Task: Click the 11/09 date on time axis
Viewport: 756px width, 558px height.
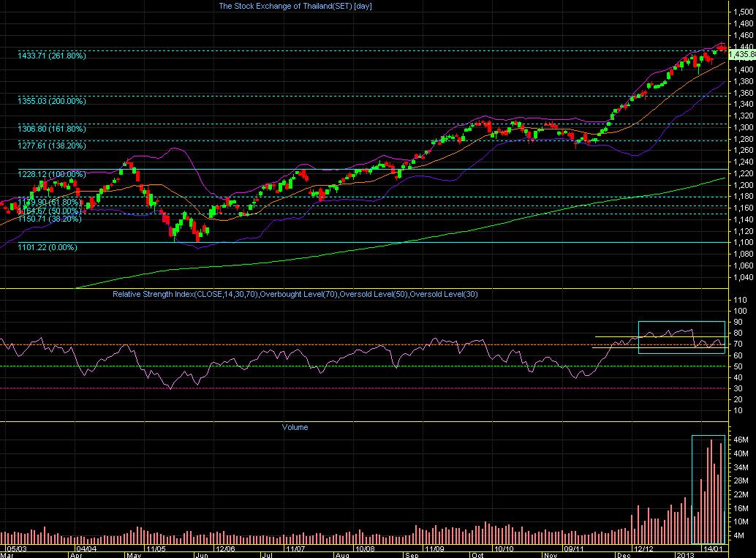Action: pyautogui.click(x=434, y=548)
